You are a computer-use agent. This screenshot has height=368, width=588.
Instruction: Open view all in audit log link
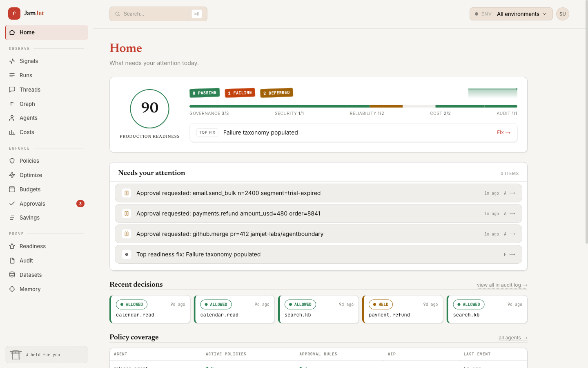pyautogui.click(x=502, y=285)
